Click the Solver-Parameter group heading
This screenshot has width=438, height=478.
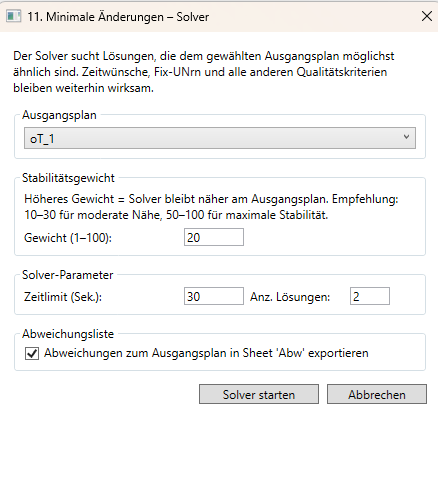[68, 275]
